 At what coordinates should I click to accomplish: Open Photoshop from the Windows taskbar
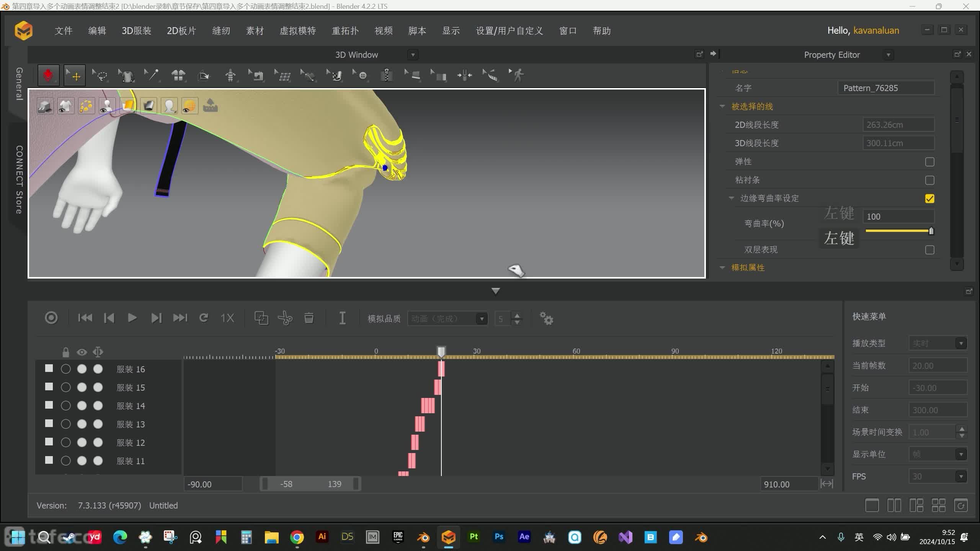pos(499,537)
